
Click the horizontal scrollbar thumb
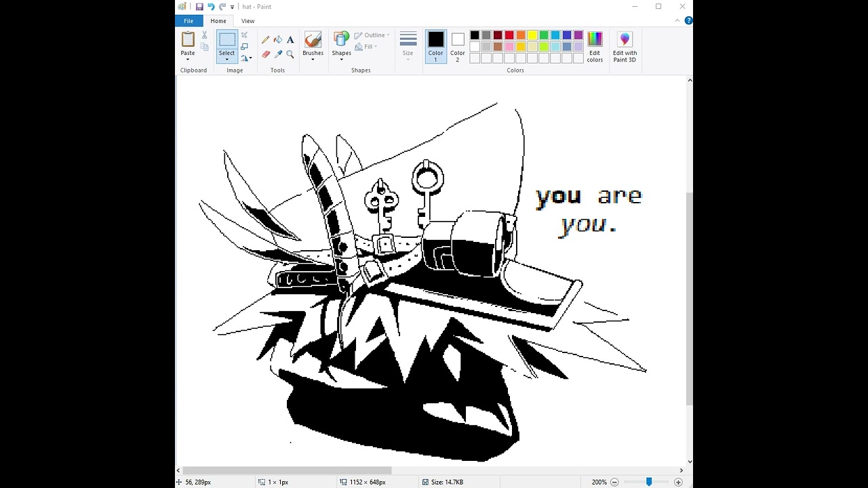(x=287, y=470)
